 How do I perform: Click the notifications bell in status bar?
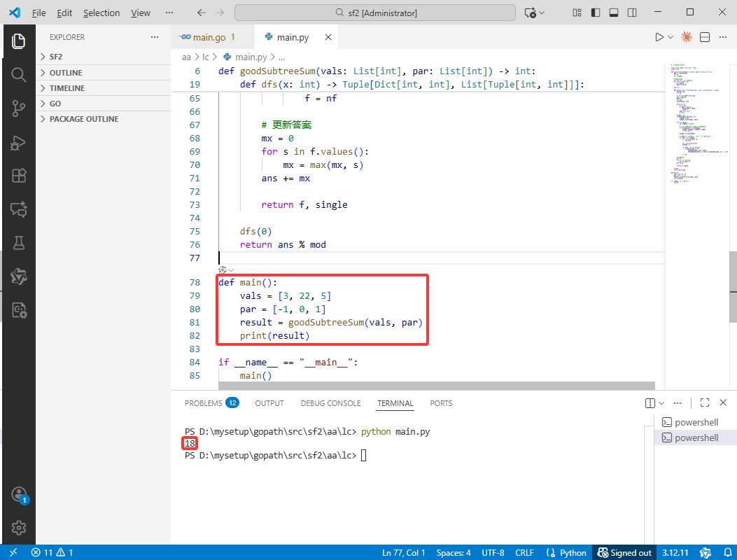click(727, 552)
